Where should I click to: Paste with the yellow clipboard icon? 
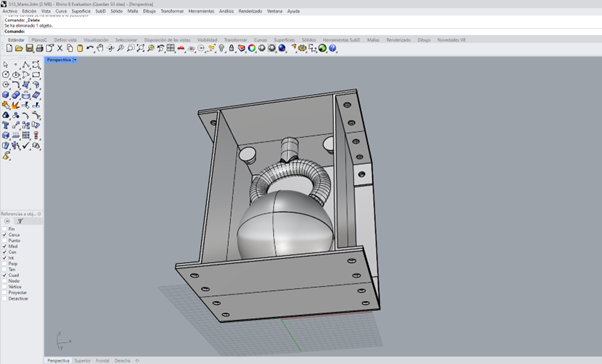(x=79, y=48)
